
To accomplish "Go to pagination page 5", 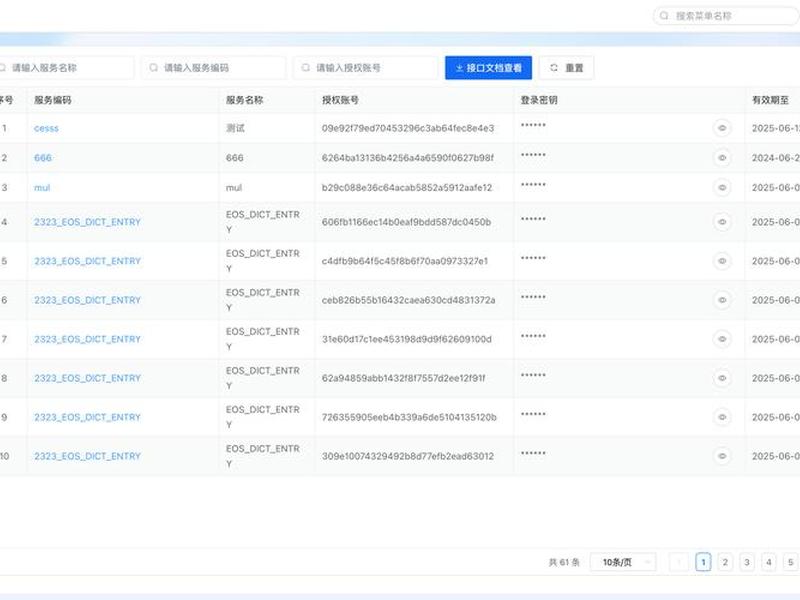I will tap(791, 562).
